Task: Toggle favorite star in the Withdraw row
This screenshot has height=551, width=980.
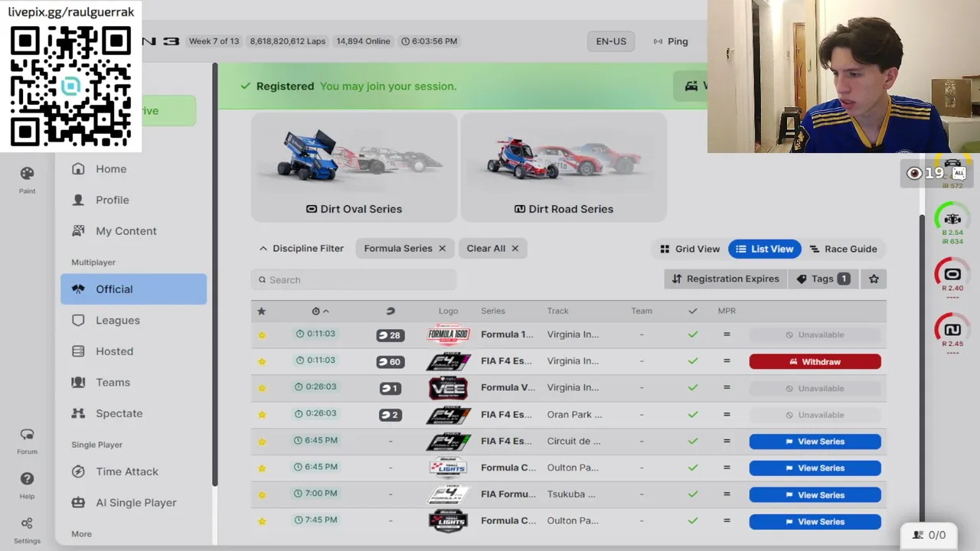Action: point(262,362)
